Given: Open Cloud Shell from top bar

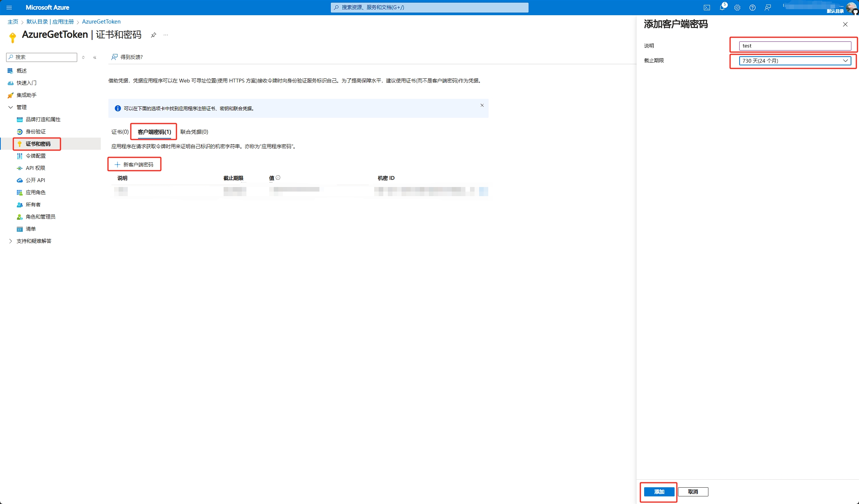Looking at the screenshot, I should point(707,8).
